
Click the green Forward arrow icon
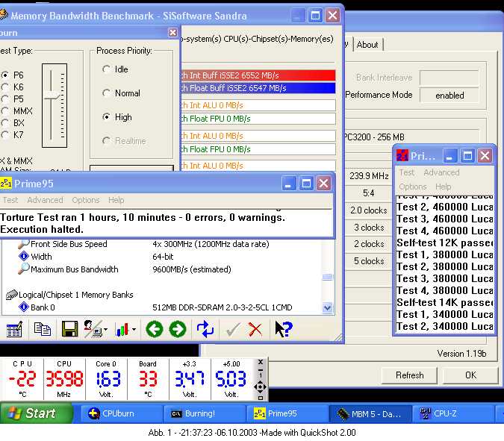pos(178,329)
